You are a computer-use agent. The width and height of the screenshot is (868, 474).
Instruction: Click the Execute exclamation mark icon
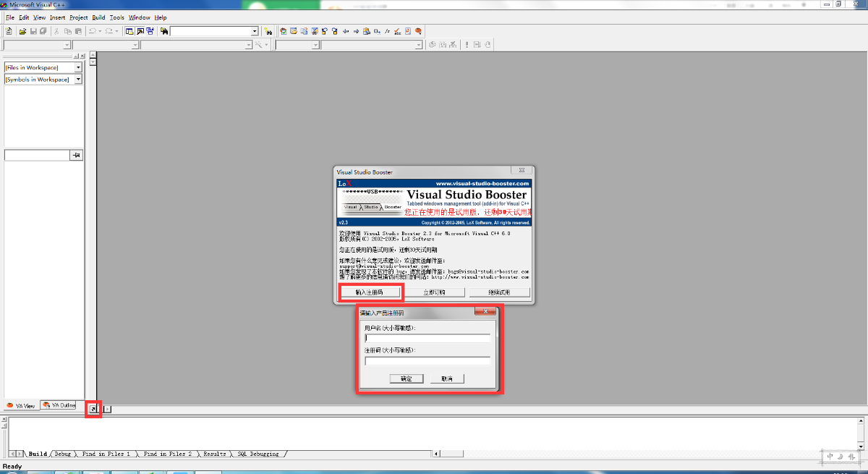point(467,45)
